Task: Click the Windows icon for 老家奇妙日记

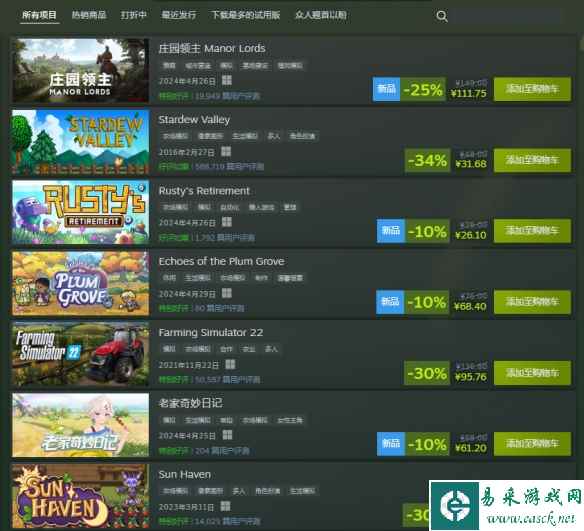Action: 227,435
